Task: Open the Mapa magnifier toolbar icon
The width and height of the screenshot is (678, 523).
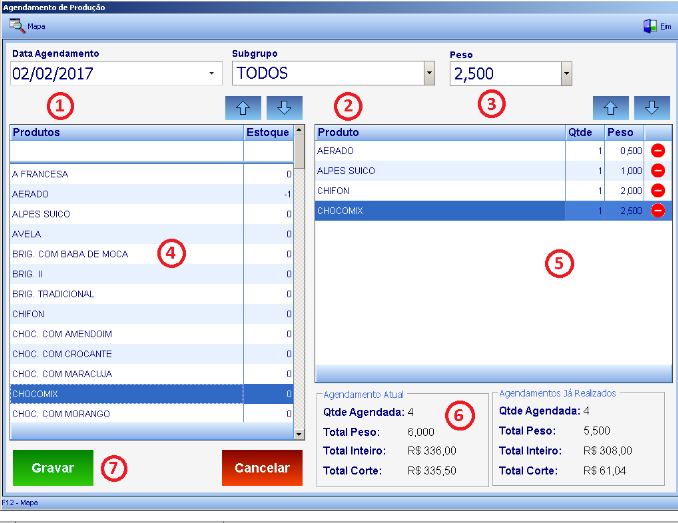Action: [x=17, y=26]
